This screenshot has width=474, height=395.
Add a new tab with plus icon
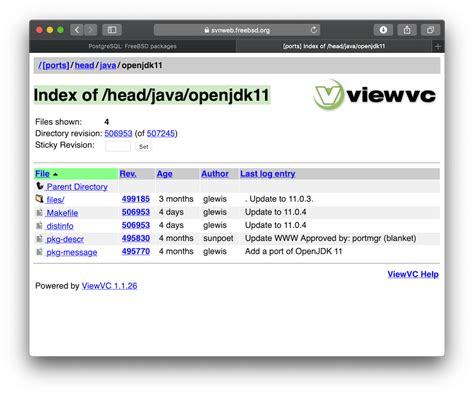point(438,46)
